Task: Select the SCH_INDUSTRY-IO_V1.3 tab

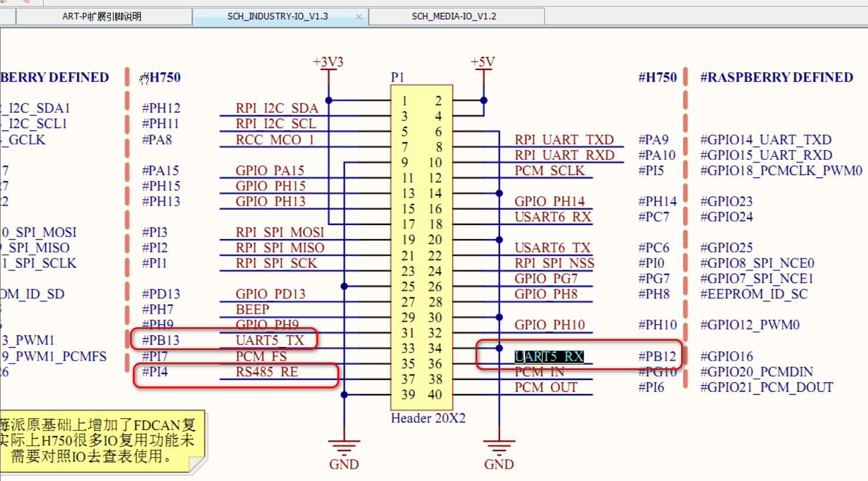Action: click(278, 16)
